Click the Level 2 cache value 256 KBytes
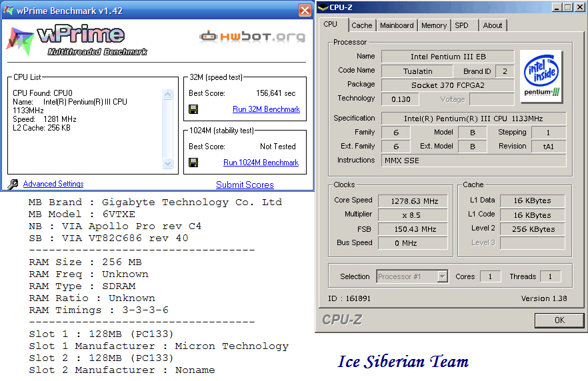This screenshot has height=381, width=588. pyautogui.click(x=533, y=229)
